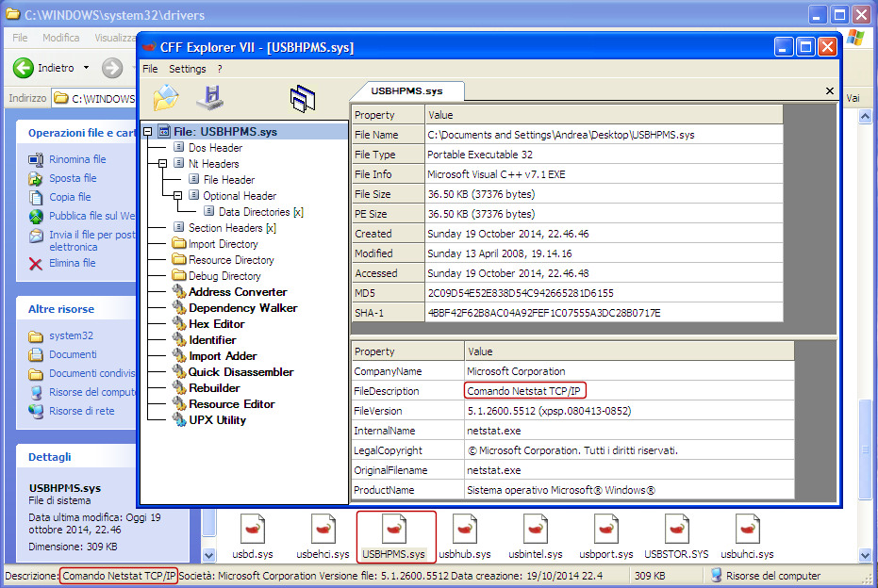Select the Dependency Walker tool

click(243, 308)
